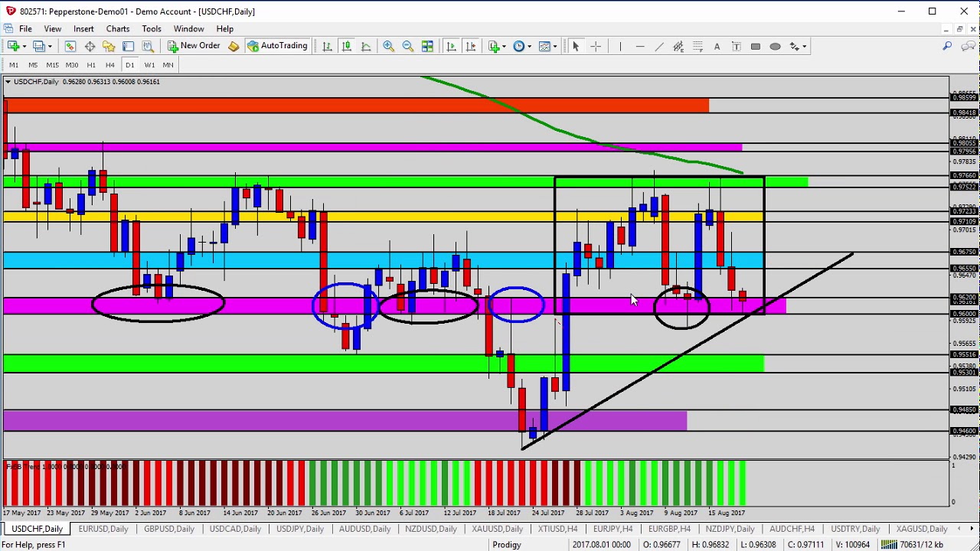Toggle the Terminal panel icon
This screenshot has width=980, height=551.
click(128, 46)
